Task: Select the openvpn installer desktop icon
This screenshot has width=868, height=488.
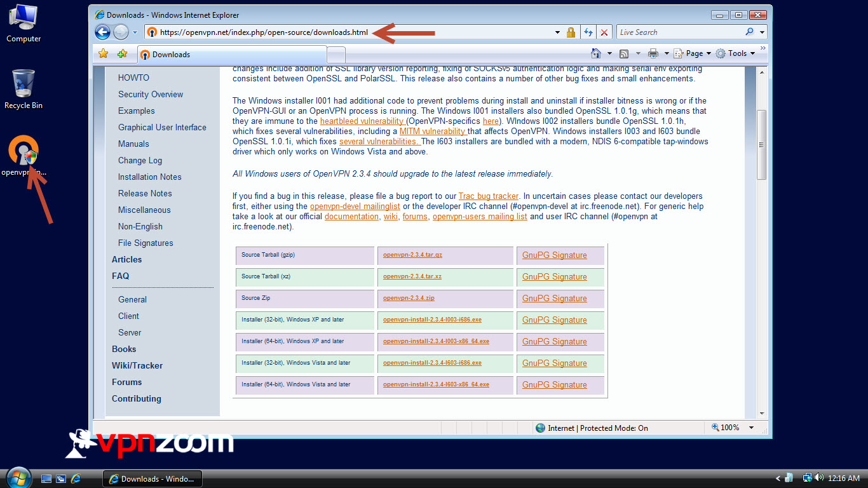Action: coord(24,156)
